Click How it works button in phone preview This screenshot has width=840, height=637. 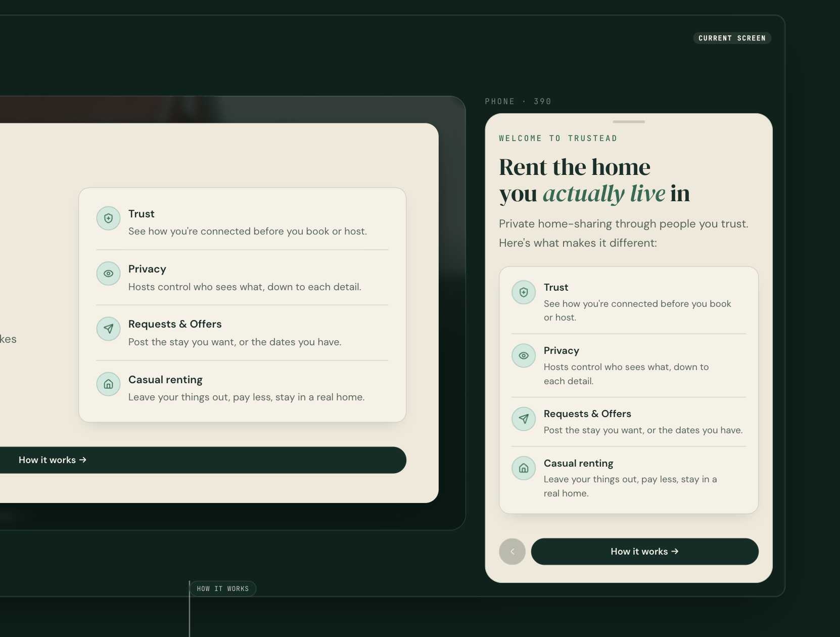tap(644, 552)
